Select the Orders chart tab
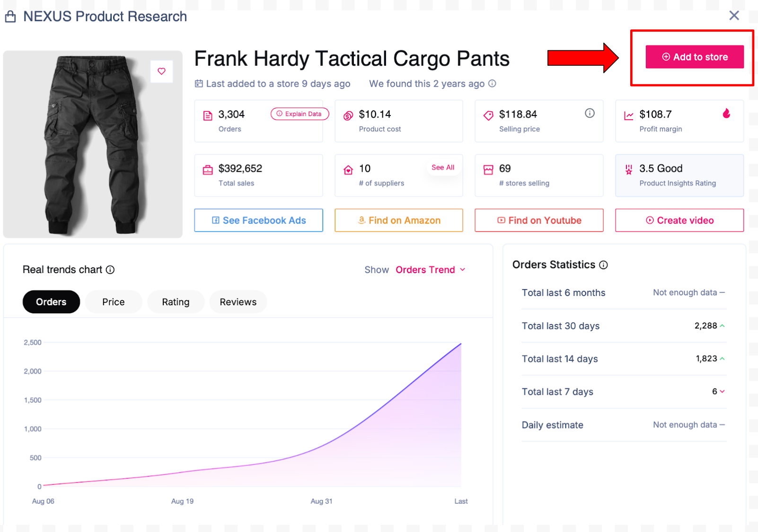 coord(51,302)
